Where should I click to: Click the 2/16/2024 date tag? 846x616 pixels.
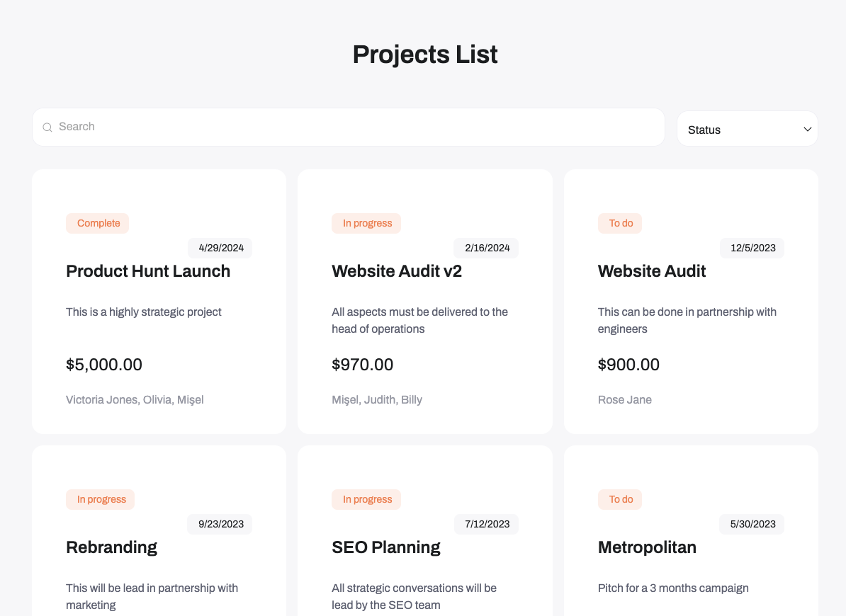pyautogui.click(x=486, y=248)
